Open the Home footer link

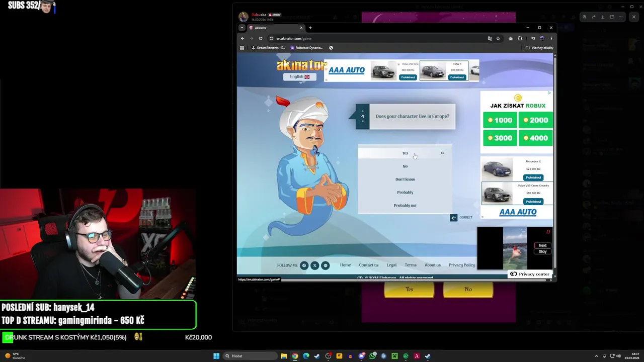[345, 265]
